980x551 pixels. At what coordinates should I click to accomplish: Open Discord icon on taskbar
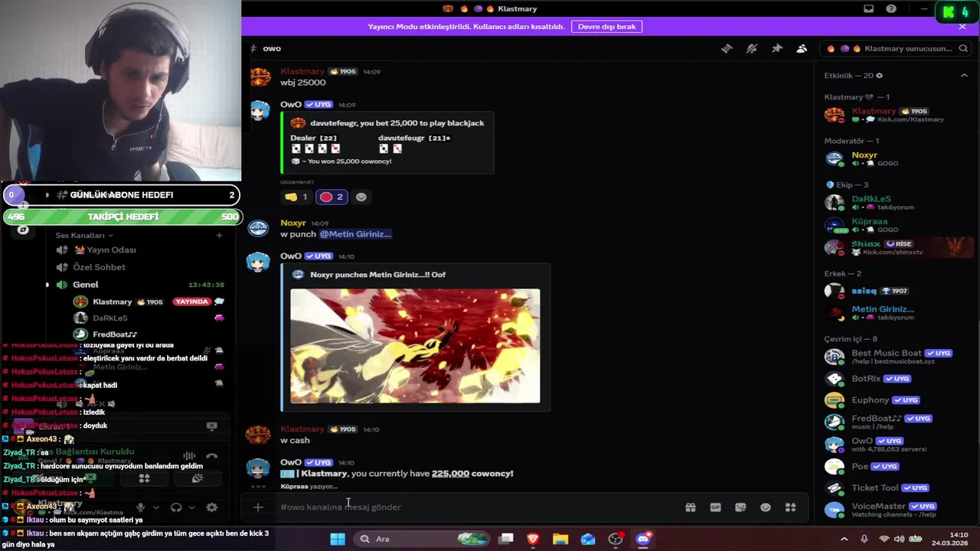point(643,539)
